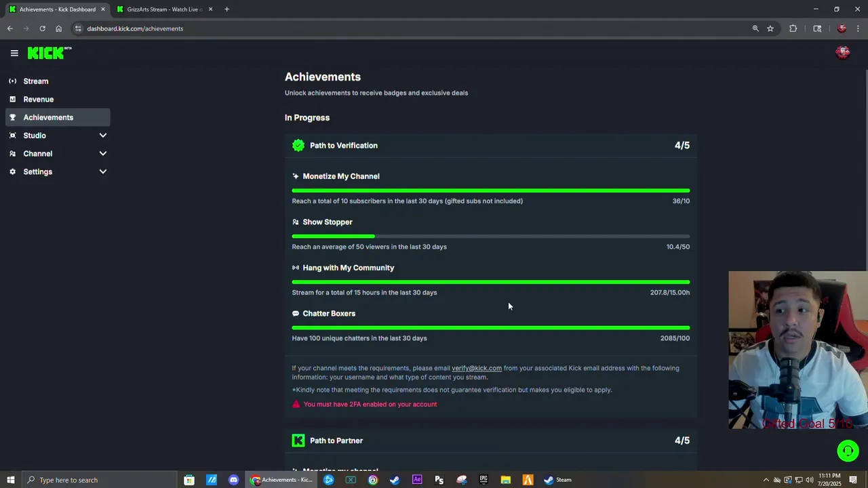This screenshot has width=868, height=488.
Task: Show hidden system tray icons
Action: pyautogui.click(x=766, y=480)
